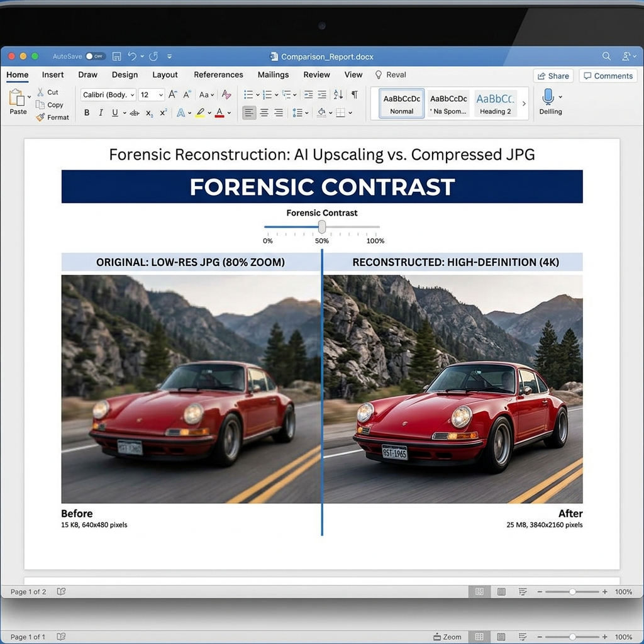The height and width of the screenshot is (644, 644).
Task: Toggle subscript formatting
Action: 148,113
